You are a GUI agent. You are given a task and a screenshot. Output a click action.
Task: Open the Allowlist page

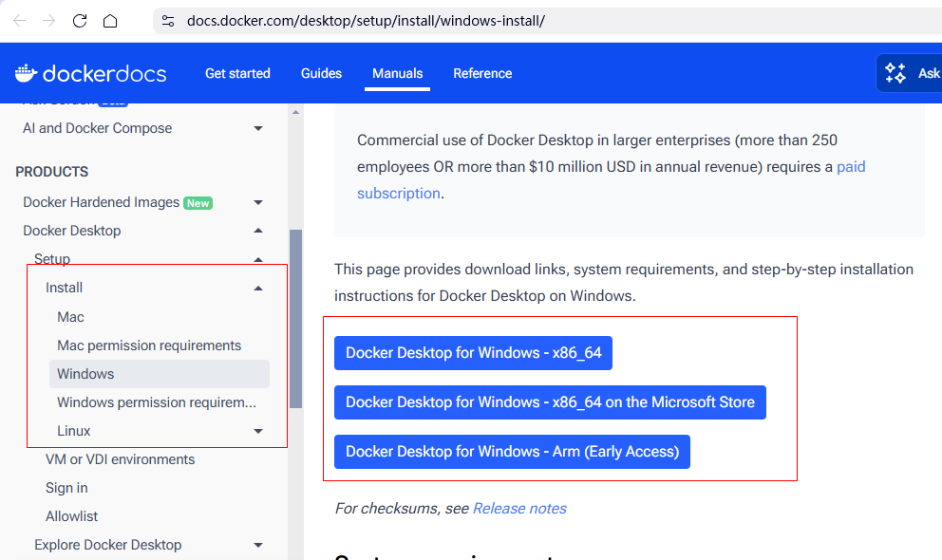pos(71,516)
